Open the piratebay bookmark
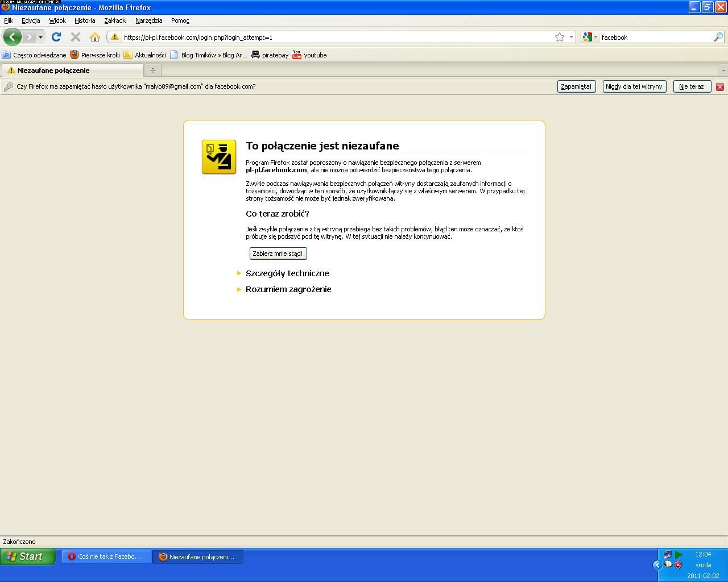 click(x=270, y=55)
